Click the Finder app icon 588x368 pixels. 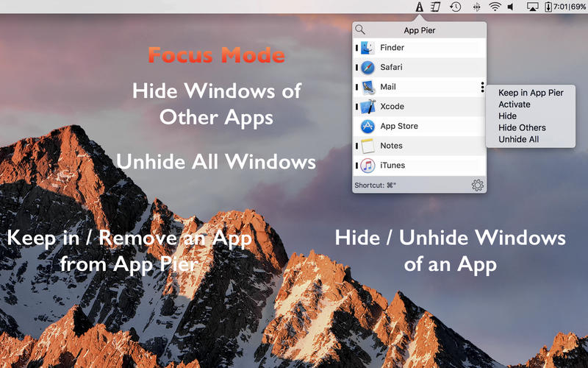(x=368, y=48)
